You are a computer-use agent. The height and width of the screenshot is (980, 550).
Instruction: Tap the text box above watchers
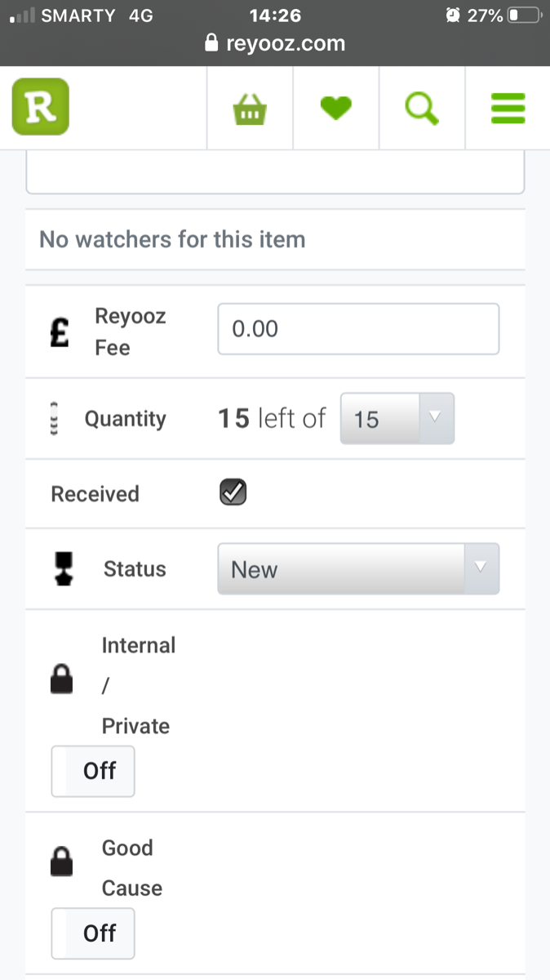275,173
